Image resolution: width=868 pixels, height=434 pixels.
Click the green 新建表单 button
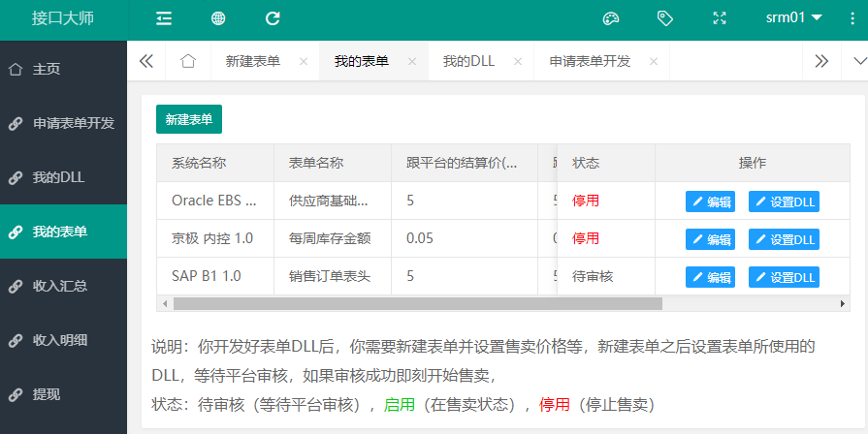point(189,119)
